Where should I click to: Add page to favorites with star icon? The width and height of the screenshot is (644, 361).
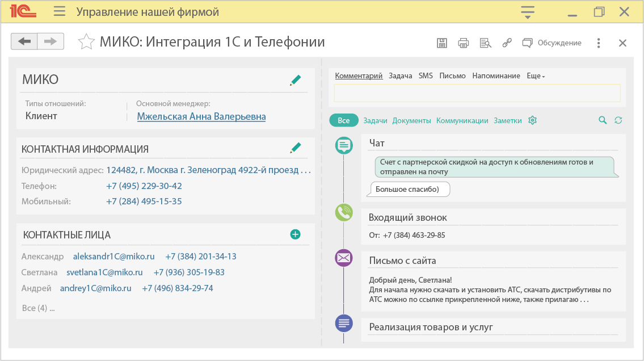(86, 42)
